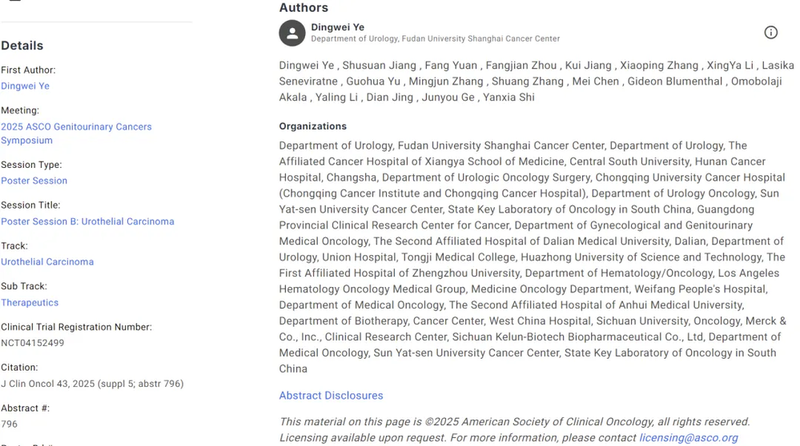Viewport: 800px width, 446px height.
Task: Click abstract number 796
Action: pyautogui.click(x=9, y=424)
